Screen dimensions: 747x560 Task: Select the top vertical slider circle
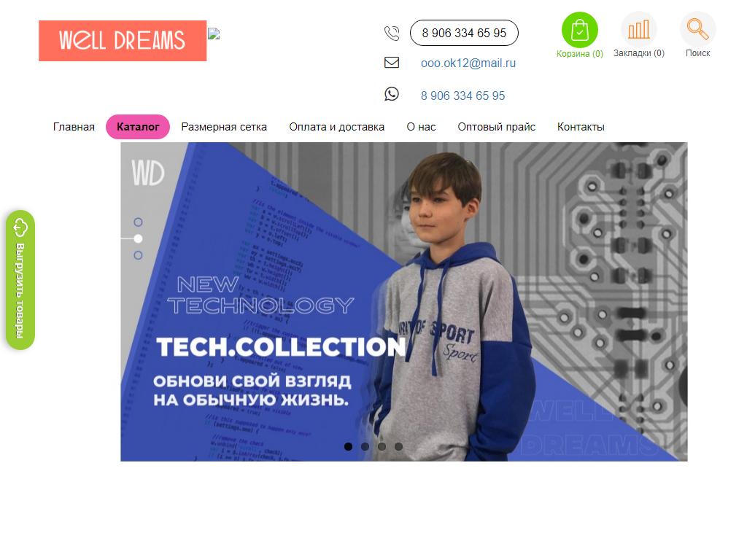point(138,222)
